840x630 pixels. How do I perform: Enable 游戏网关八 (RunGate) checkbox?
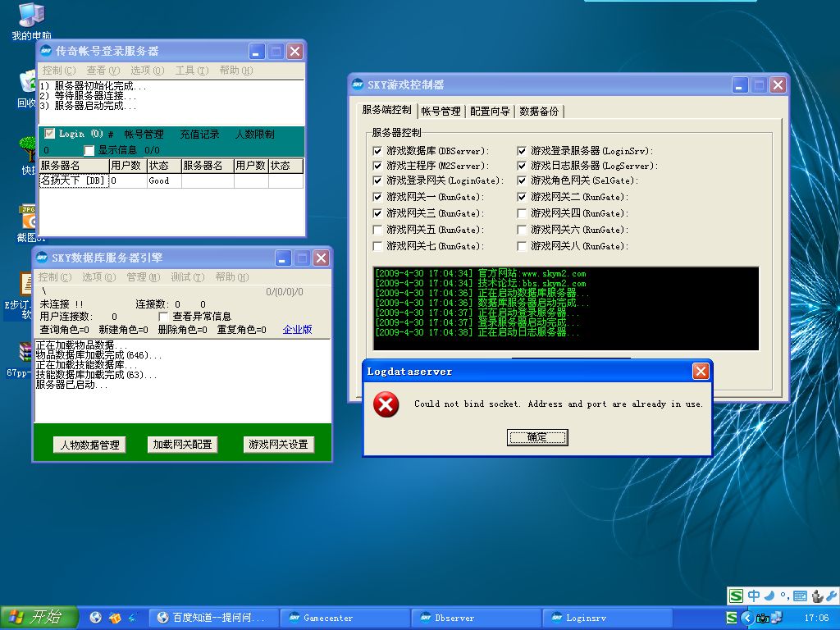pos(522,246)
